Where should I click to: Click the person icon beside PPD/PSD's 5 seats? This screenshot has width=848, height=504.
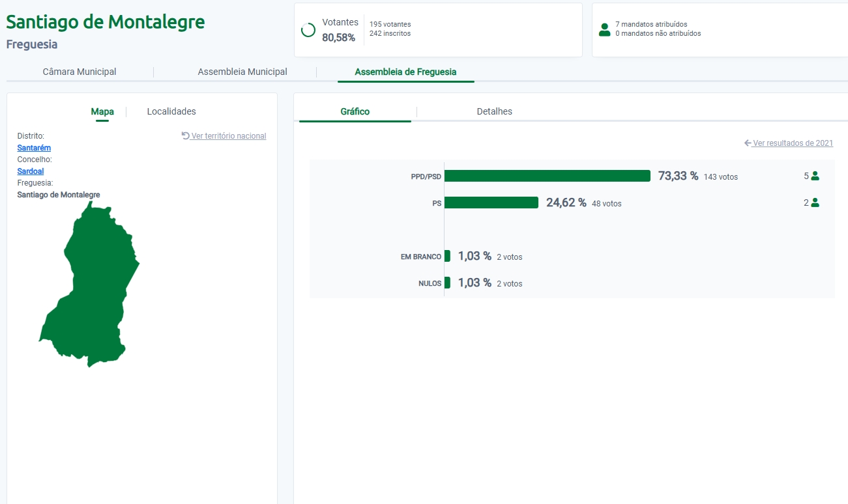(x=815, y=176)
